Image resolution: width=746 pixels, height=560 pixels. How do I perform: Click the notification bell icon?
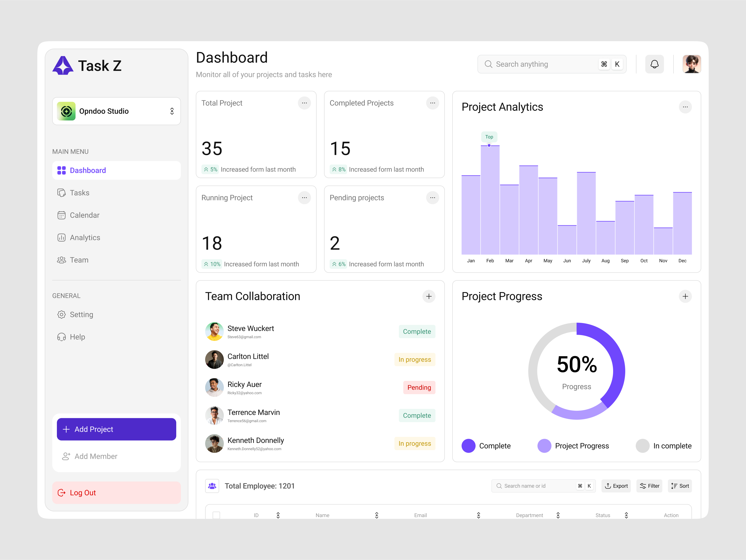(654, 64)
